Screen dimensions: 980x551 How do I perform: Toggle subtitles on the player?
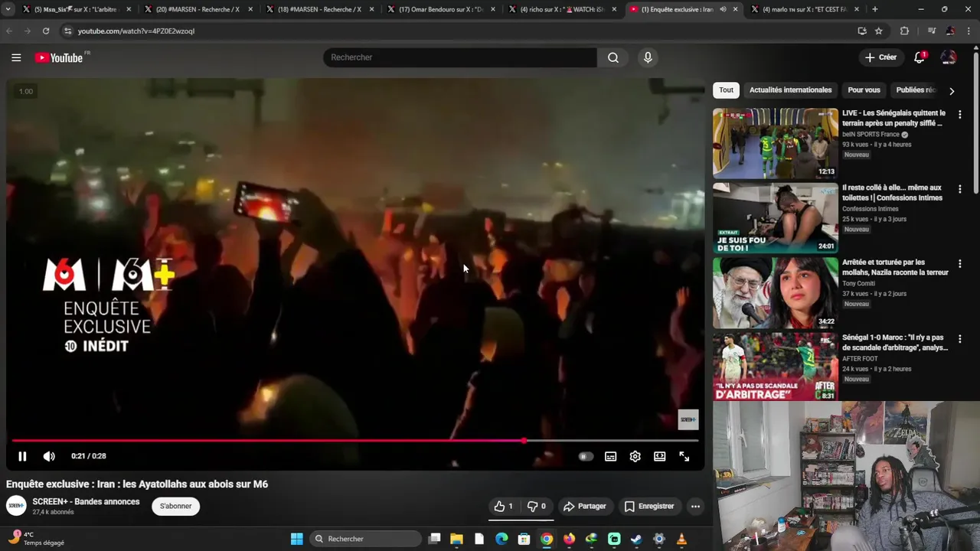[610, 456]
